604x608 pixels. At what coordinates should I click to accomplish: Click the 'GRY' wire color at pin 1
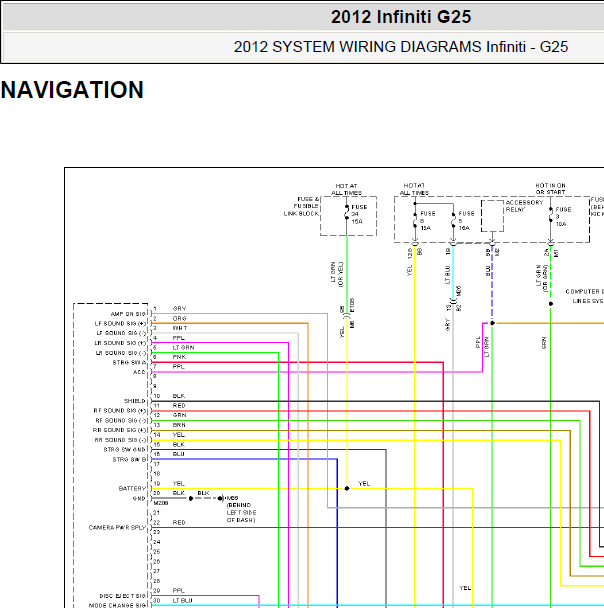(179, 309)
